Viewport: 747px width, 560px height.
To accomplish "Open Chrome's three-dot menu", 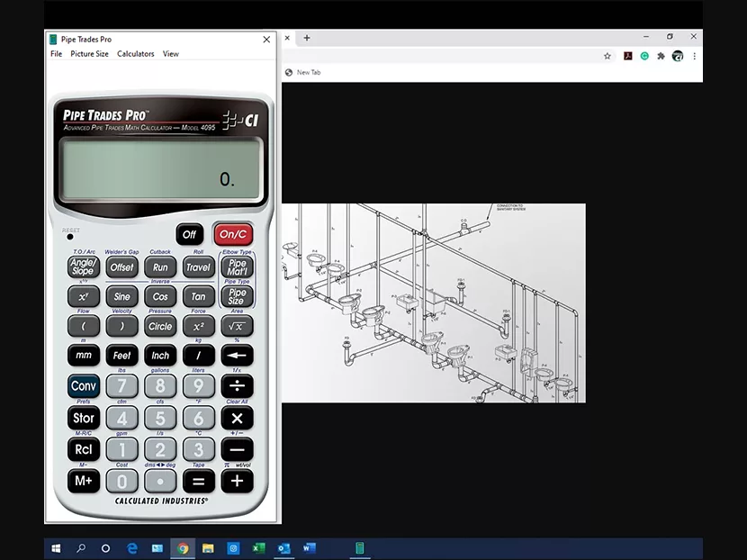I will [x=694, y=56].
